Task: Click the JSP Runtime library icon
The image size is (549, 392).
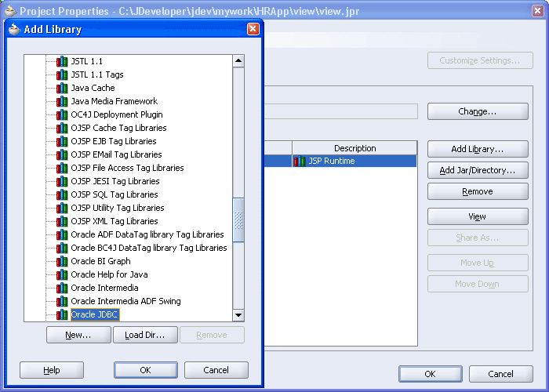Action: [300, 161]
